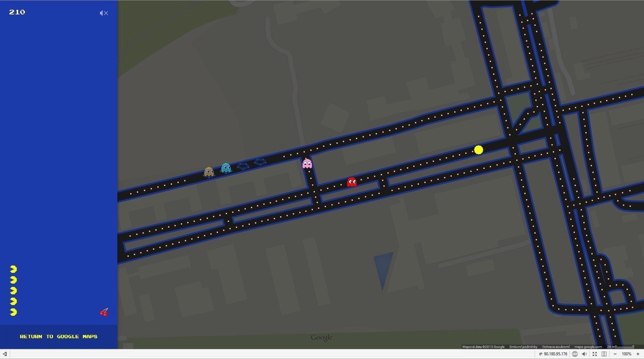Click the bottom Pac-Man life icon

point(13,312)
